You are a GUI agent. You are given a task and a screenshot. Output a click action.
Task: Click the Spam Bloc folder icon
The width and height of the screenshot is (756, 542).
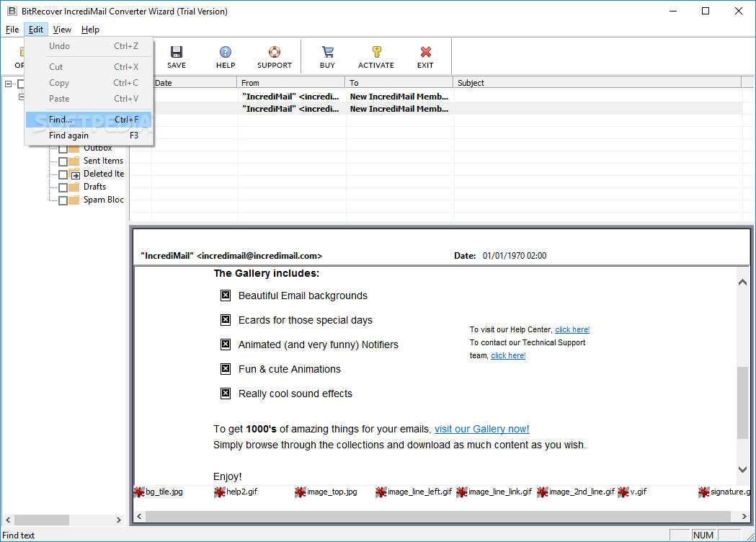[74, 200]
